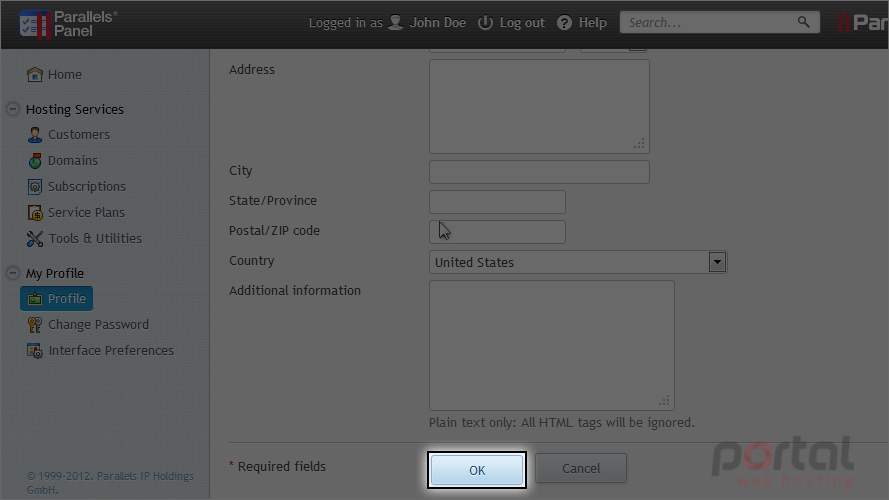Go to Domains page
The image size is (889, 500).
tap(73, 160)
